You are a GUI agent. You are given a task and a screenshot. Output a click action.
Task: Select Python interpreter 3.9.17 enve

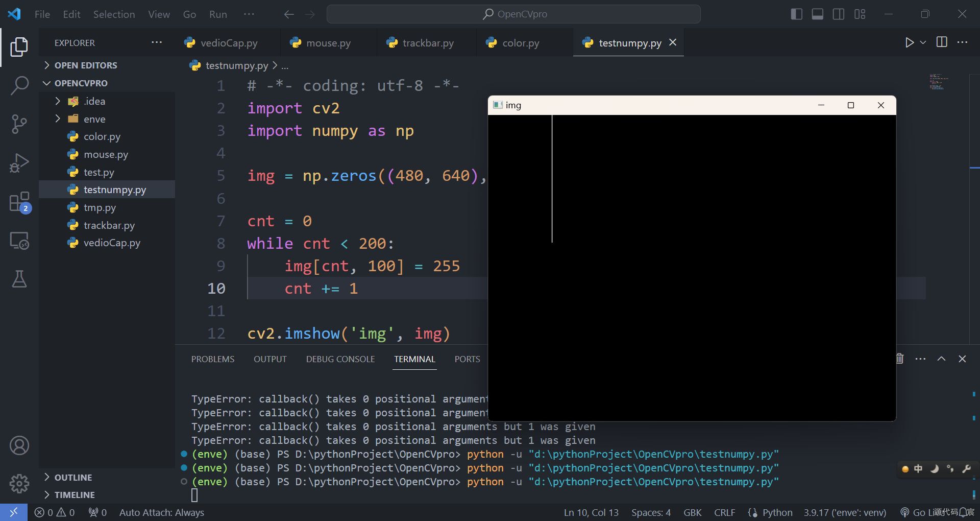coord(845,512)
